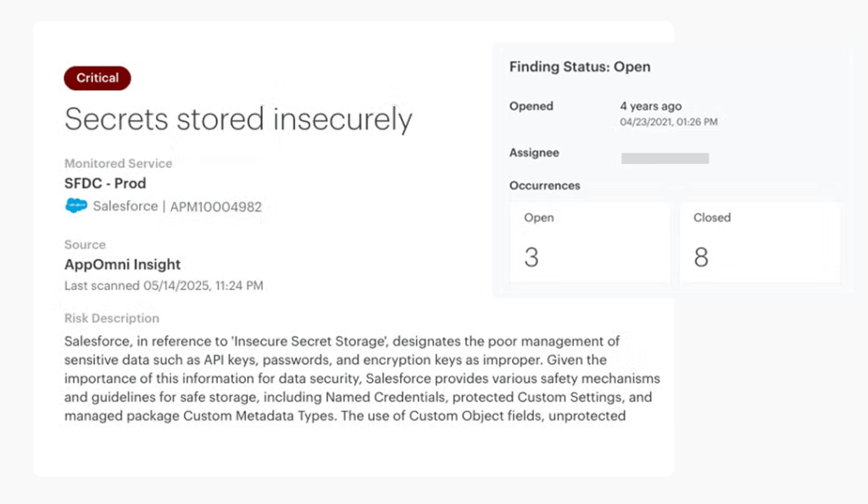Click the Assignee label
Image resolution: width=868 pixels, height=504 pixels.
tap(534, 153)
